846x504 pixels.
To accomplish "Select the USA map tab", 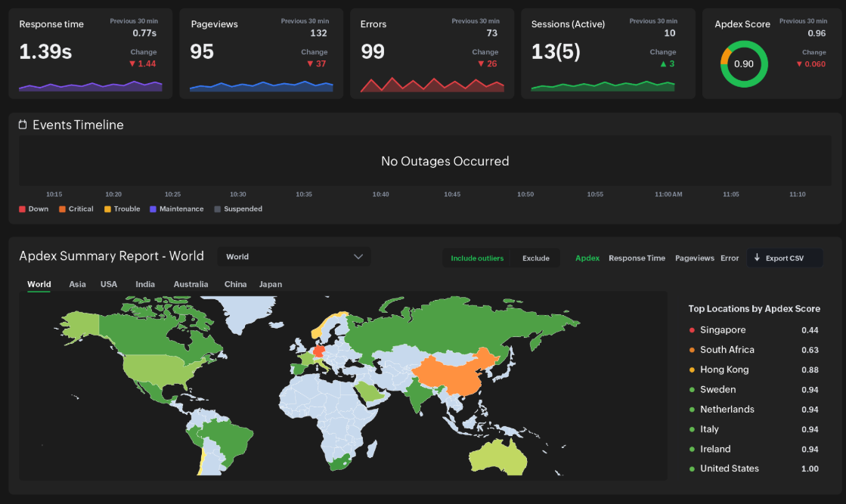I will click(x=108, y=285).
